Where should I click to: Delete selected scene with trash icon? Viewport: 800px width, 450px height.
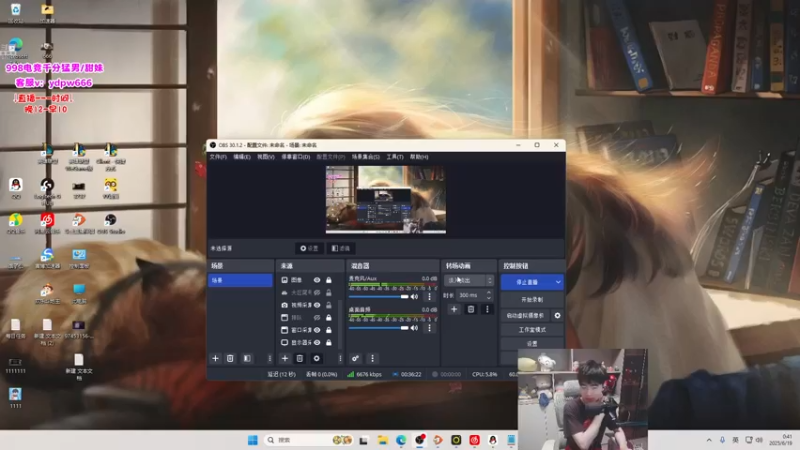click(230, 359)
